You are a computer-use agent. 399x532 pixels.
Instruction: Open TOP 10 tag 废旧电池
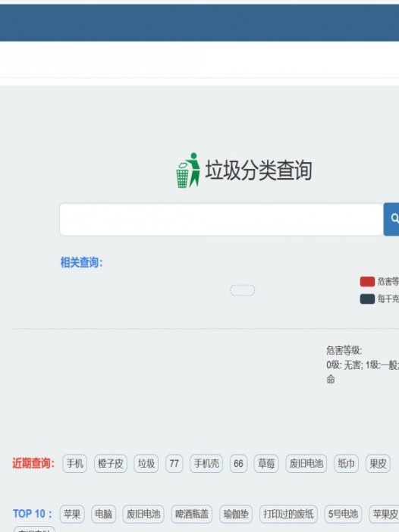[143, 514]
